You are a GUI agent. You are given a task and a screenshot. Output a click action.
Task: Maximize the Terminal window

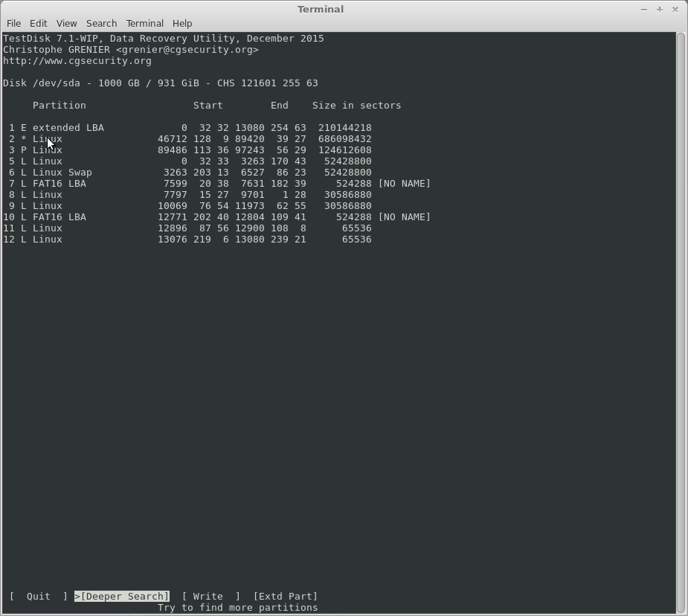(x=659, y=9)
